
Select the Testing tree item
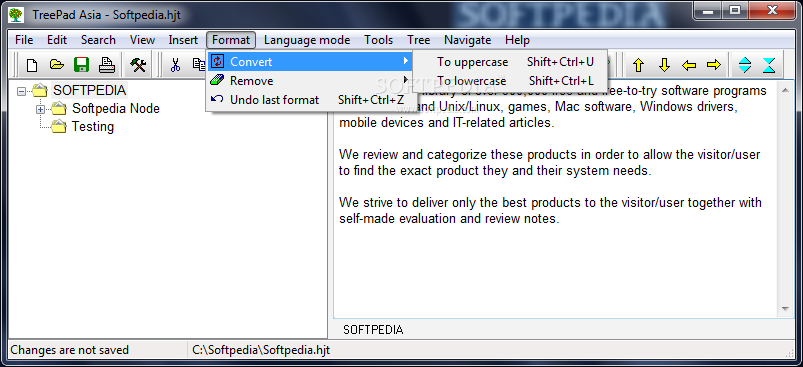tap(93, 126)
